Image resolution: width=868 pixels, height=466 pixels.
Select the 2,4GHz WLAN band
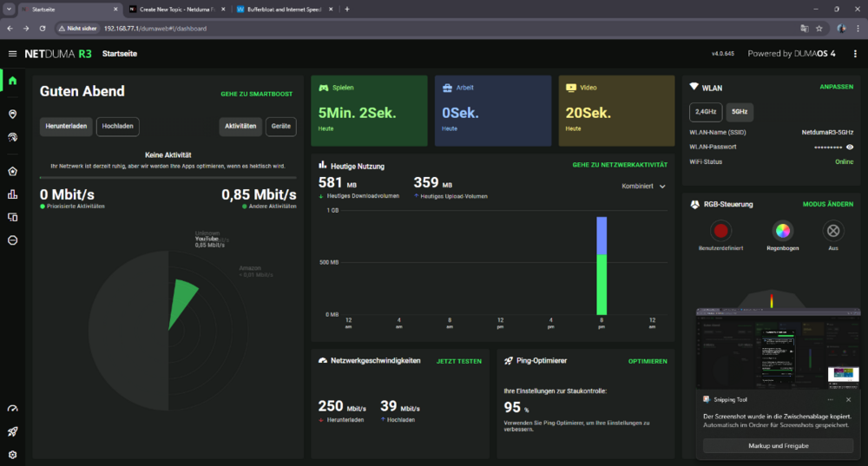(705, 112)
